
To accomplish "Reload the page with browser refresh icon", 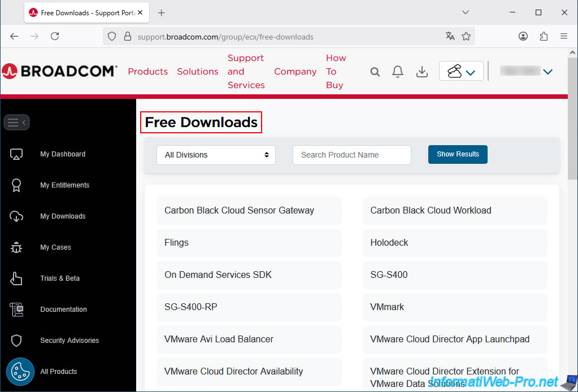I will (55, 36).
